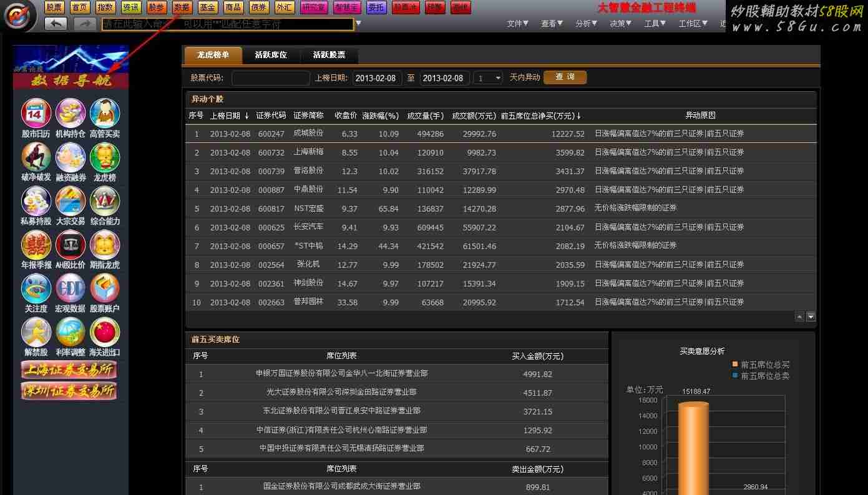Viewport: 868px width, 495px height.
Task: Open the 海关进出口 flag icon
Action: point(105,332)
